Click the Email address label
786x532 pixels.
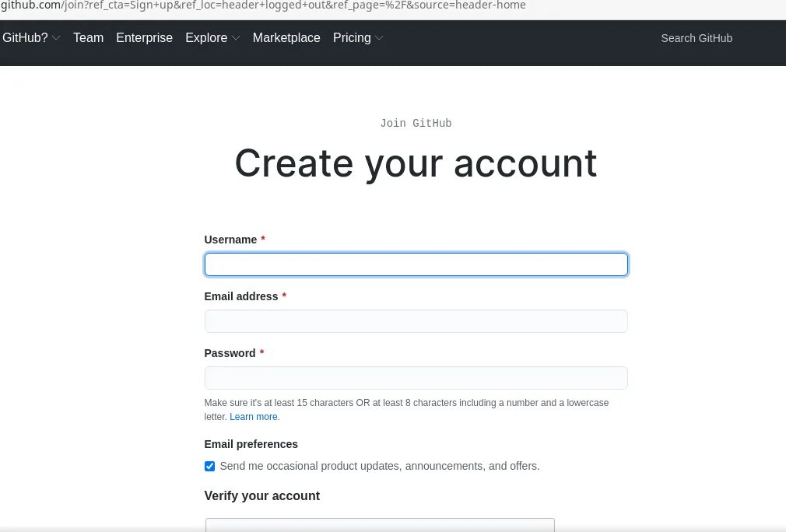[245, 296]
